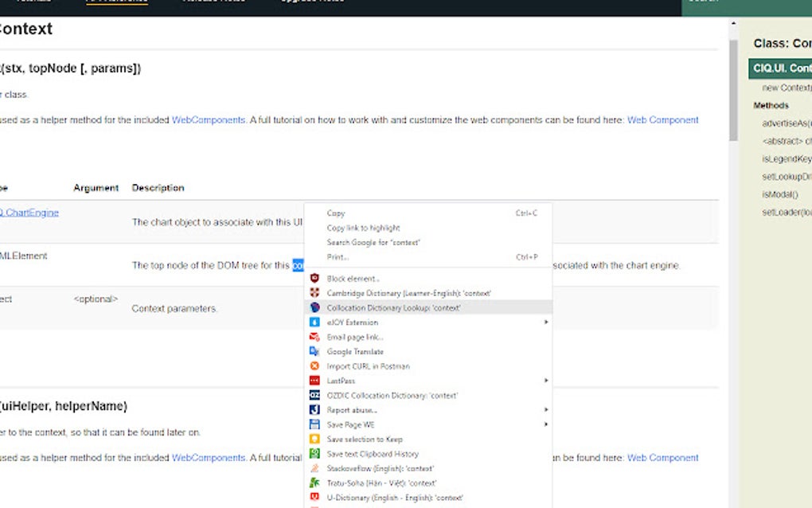Click the Cambridge Dictionary icon
812x508 pixels.
pyautogui.click(x=314, y=293)
